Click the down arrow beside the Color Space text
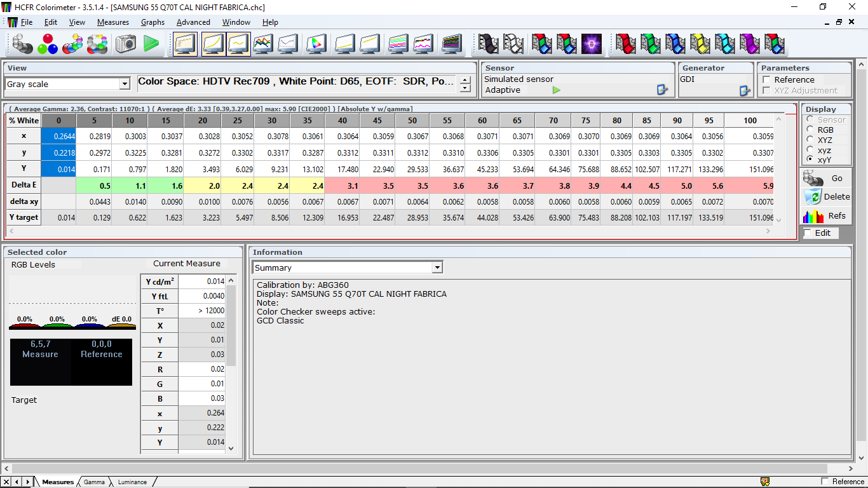 (x=466, y=88)
